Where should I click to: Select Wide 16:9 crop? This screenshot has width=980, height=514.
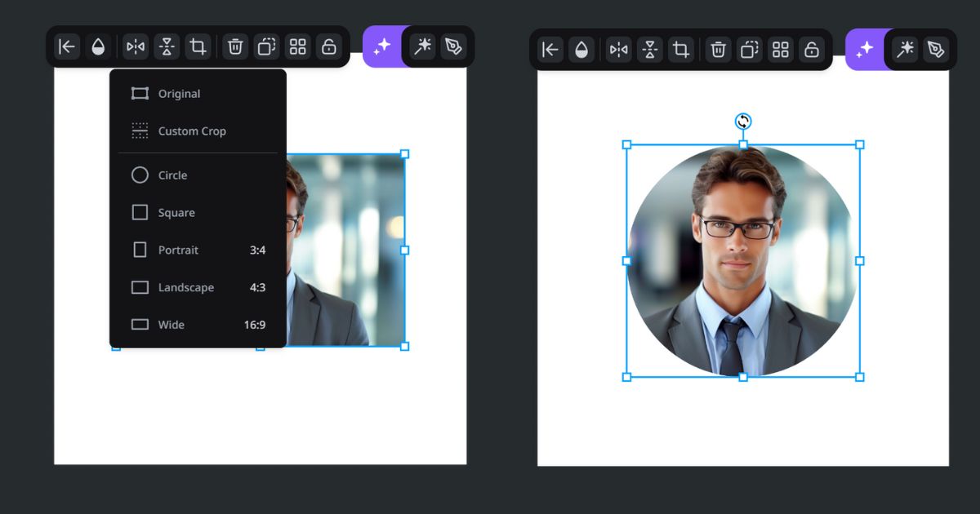tap(198, 325)
